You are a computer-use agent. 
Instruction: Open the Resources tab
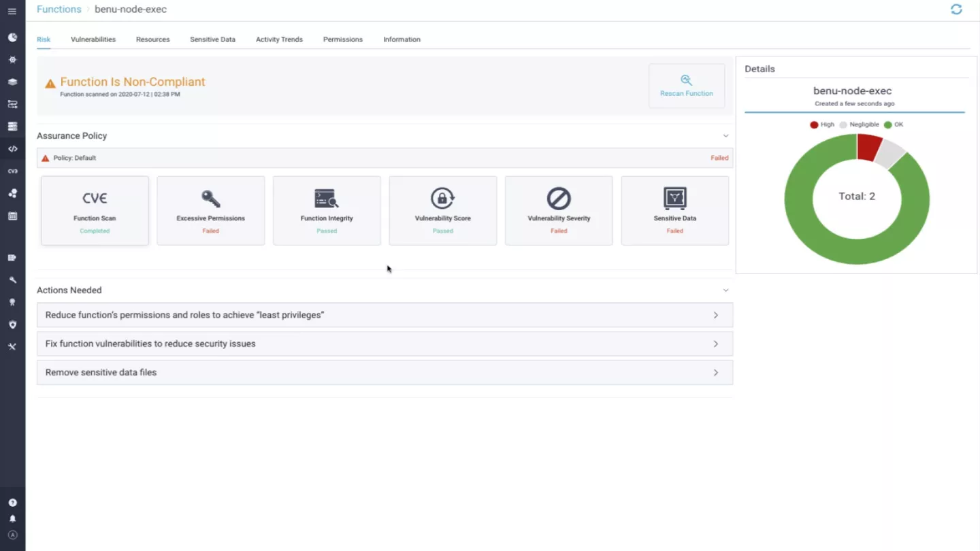(152, 39)
